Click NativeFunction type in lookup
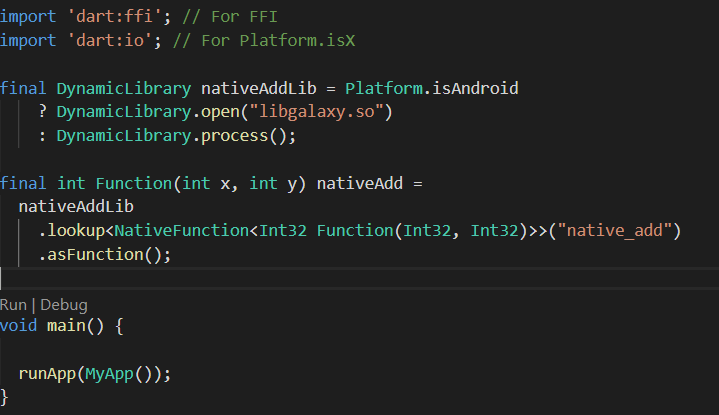This screenshot has width=719, height=415. [x=182, y=230]
